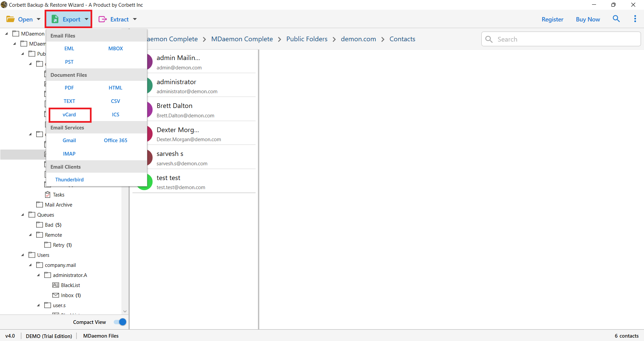Click DEMO (Trial Edition) status text
The width and height of the screenshot is (644, 341).
(49, 336)
